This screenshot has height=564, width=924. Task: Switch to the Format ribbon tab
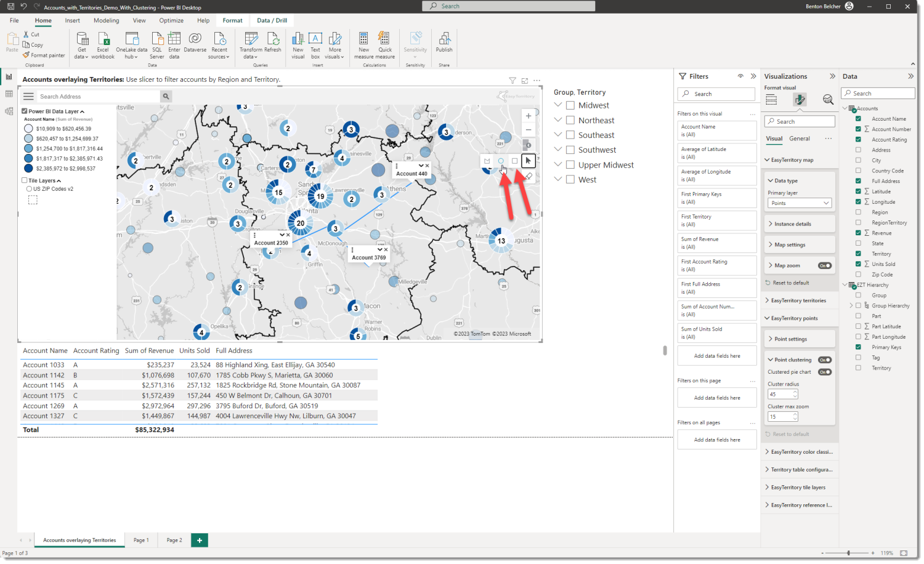pyautogui.click(x=232, y=20)
